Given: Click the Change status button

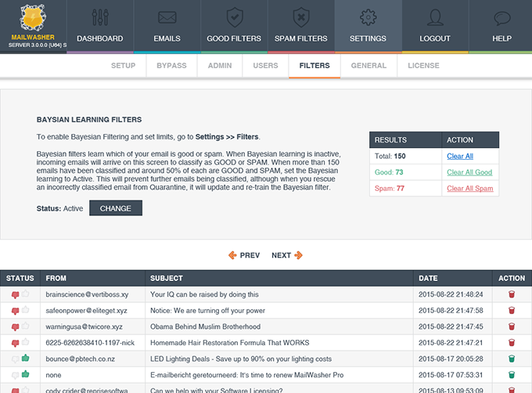Looking at the screenshot, I should [116, 208].
